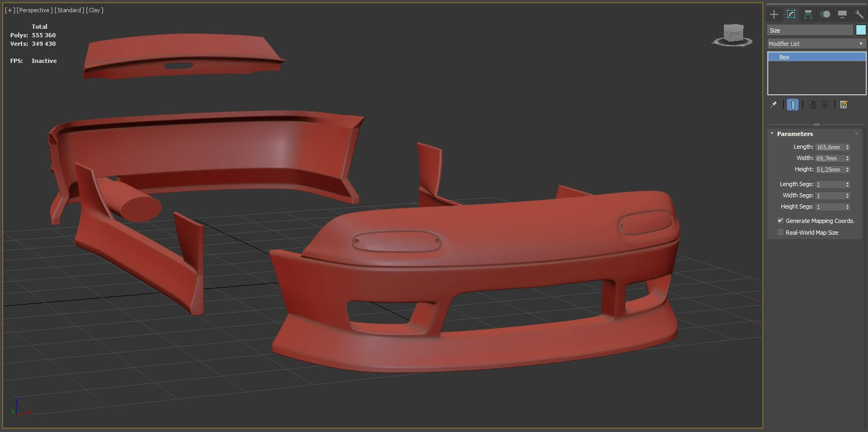Click the Parameters rollout grip handle
The width and height of the screenshot is (868, 432).
point(857,133)
